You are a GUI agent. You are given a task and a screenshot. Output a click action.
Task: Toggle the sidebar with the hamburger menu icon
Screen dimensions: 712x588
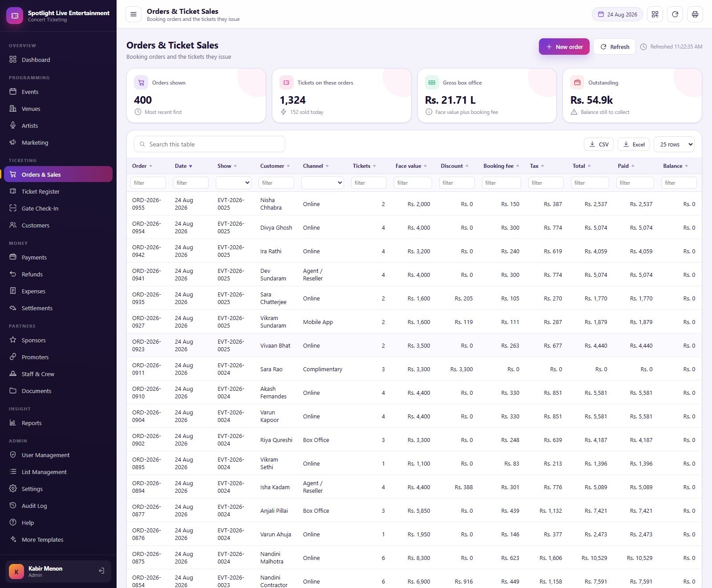(x=133, y=14)
